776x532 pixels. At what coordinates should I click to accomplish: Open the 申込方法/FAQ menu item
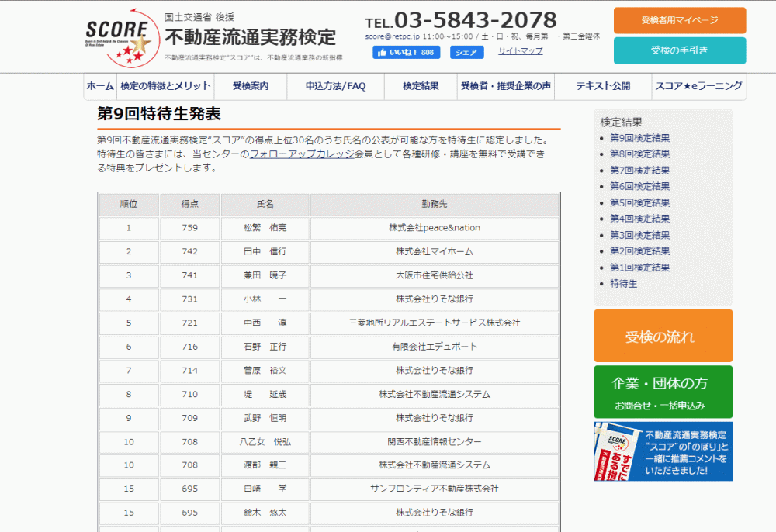pos(336,87)
